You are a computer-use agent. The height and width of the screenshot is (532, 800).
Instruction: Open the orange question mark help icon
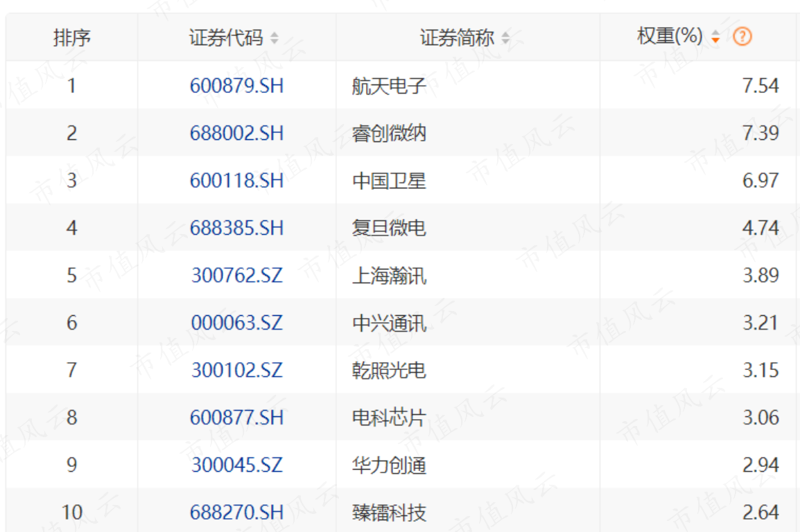(742, 37)
